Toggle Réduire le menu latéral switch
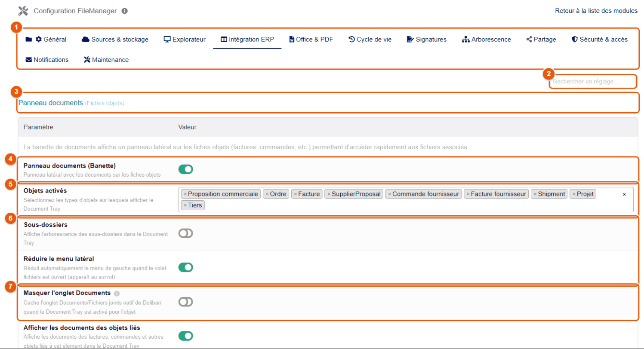This screenshot has height=349, width=644. click(x=186, y=267)
